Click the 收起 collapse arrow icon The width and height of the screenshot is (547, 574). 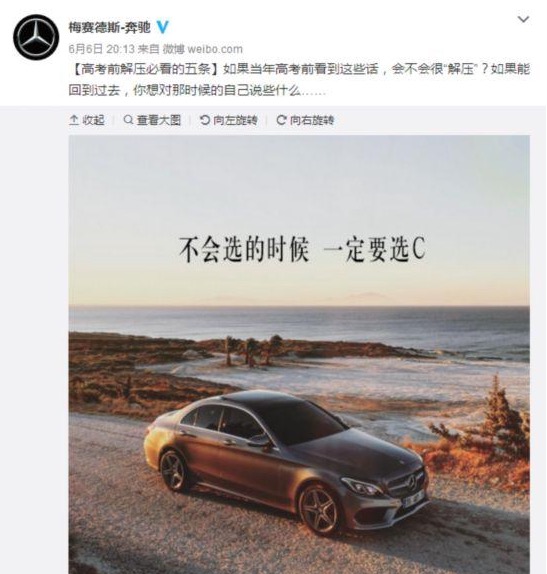pos(74,120)
